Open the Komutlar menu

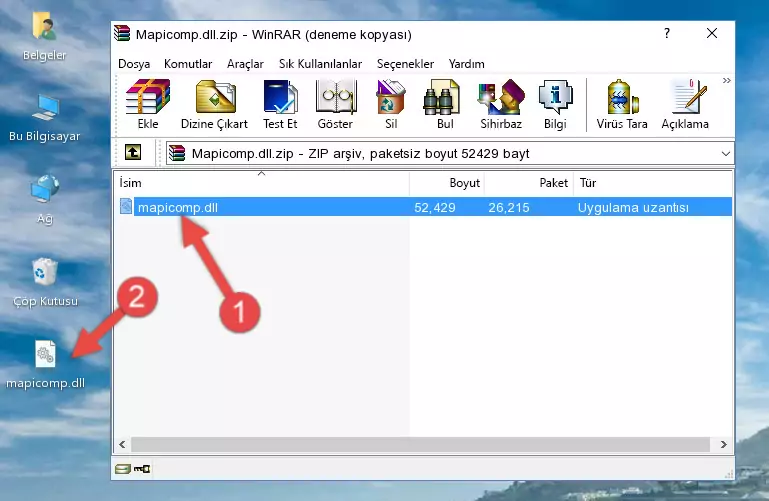pos(188,64)
